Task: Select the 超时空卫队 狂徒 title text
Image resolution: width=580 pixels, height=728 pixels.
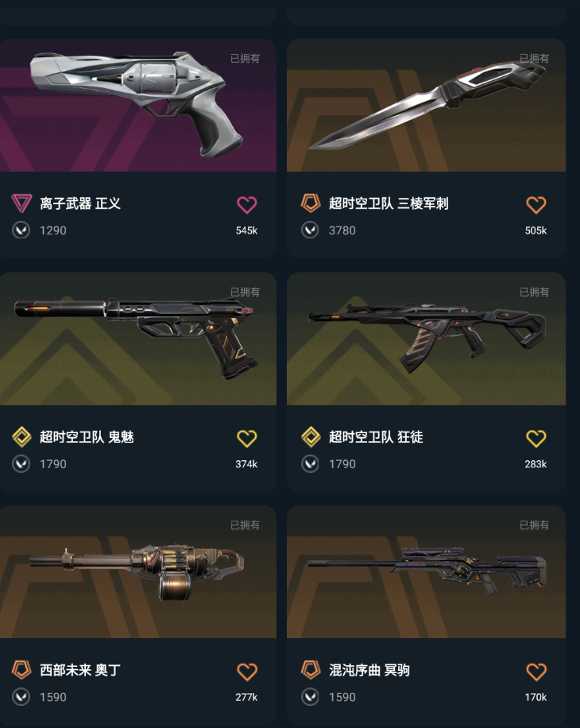Action: [376, 437]
